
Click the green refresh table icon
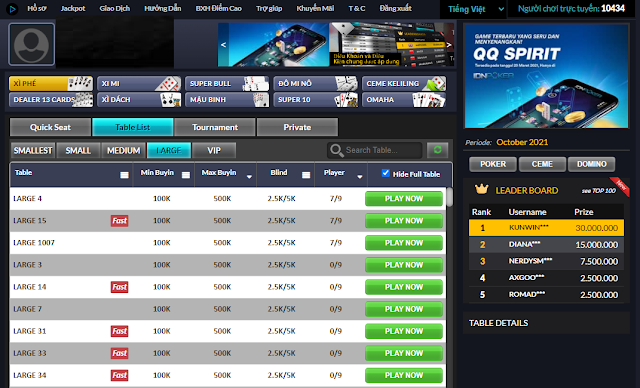(x=438, y=150)
